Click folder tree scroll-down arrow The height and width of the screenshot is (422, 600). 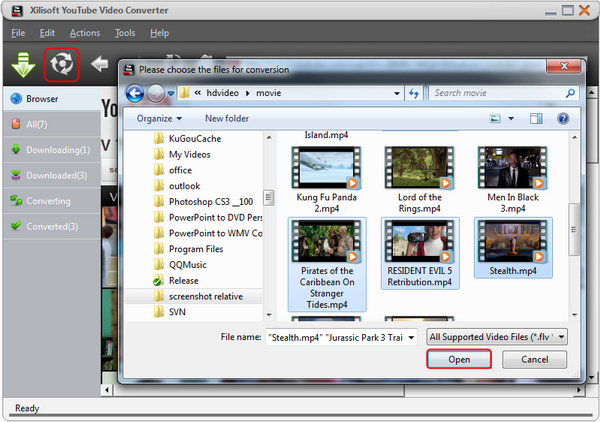coord(269,315)
